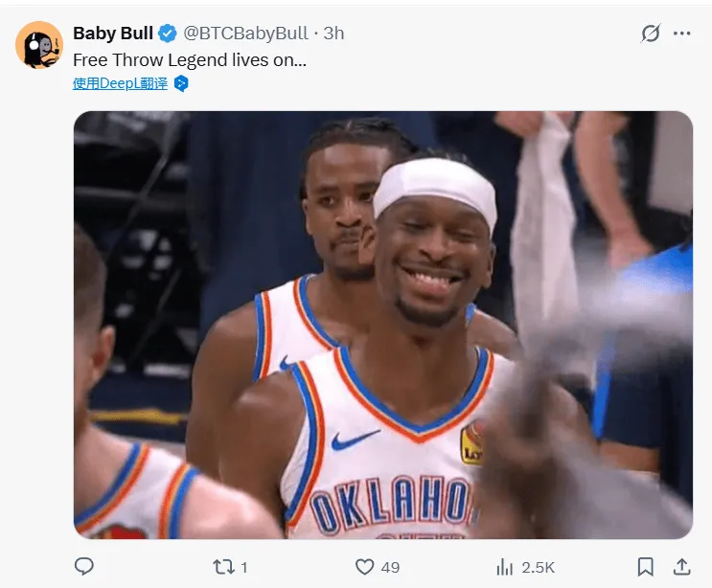Like the post with the heart

(364, 567)
